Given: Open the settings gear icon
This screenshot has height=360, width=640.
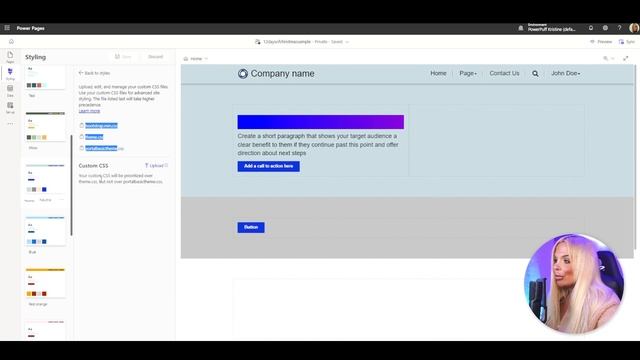Looking at the screenshot, I should (605, 28).
